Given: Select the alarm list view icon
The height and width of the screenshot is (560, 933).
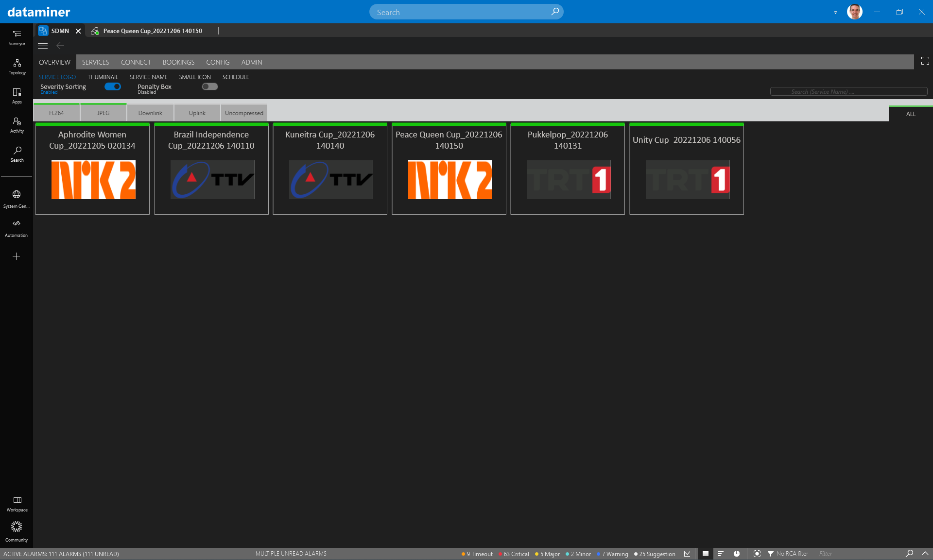Looking at the screenshot, I should [x=706, y=554].
